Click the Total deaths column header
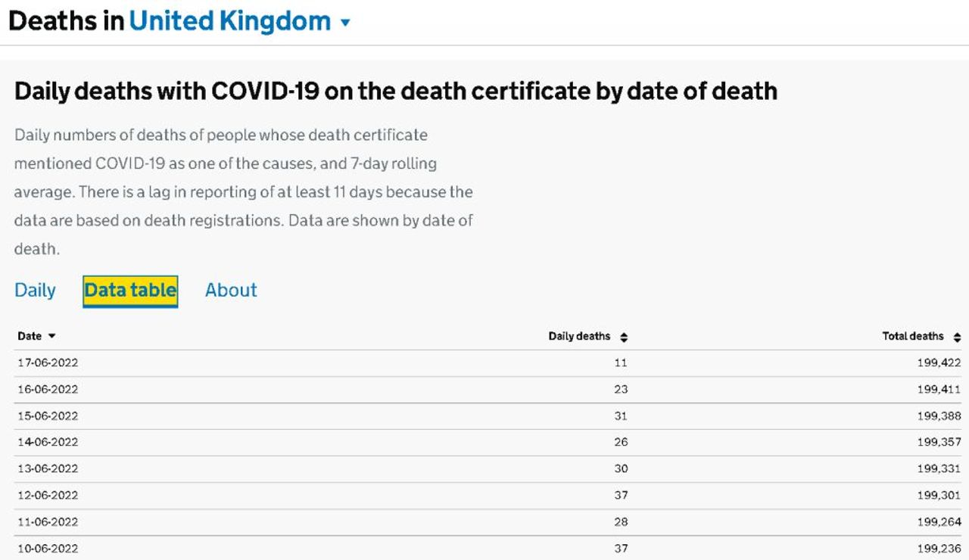The width and height of the screenshot is (969, 560). coord(913,336)
